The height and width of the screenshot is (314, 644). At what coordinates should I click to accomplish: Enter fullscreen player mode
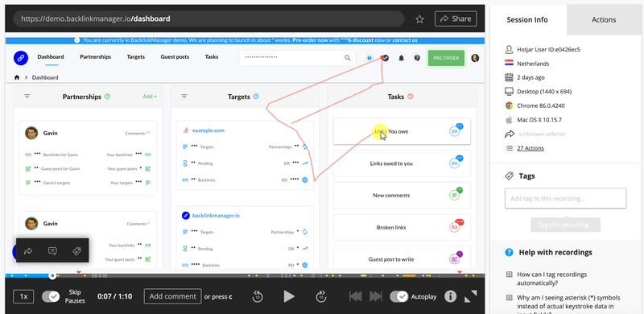pos(471,296)
